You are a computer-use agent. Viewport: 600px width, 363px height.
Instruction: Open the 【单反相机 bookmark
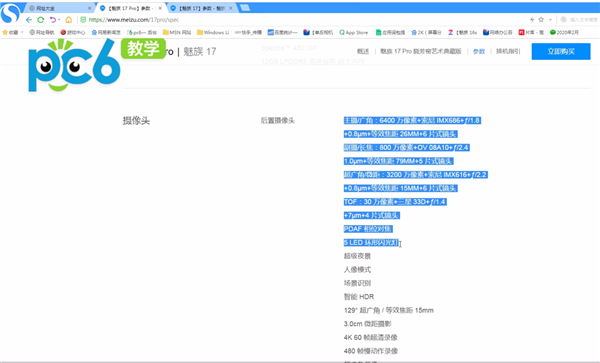click(x=318, y=33)
